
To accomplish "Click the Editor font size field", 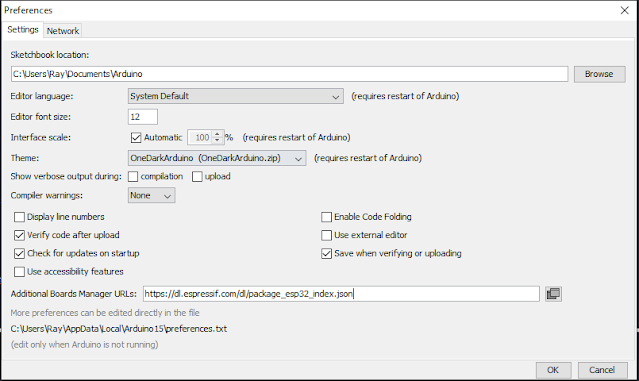I will click(x=143, y=117).
